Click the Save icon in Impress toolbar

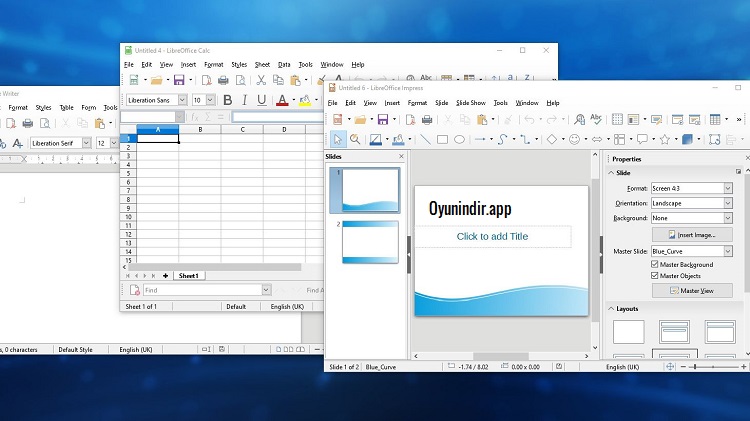click(383, 120)
